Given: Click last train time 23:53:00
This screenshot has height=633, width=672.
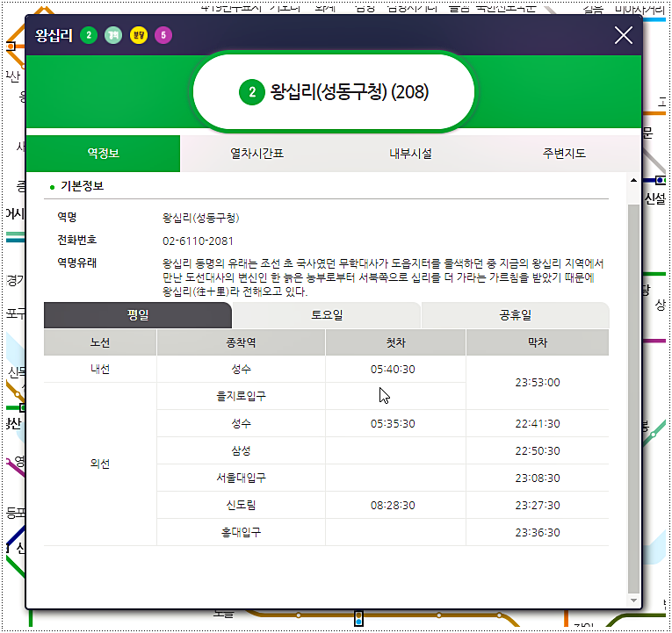Looking at the screenshot, I should pos(538,383).
